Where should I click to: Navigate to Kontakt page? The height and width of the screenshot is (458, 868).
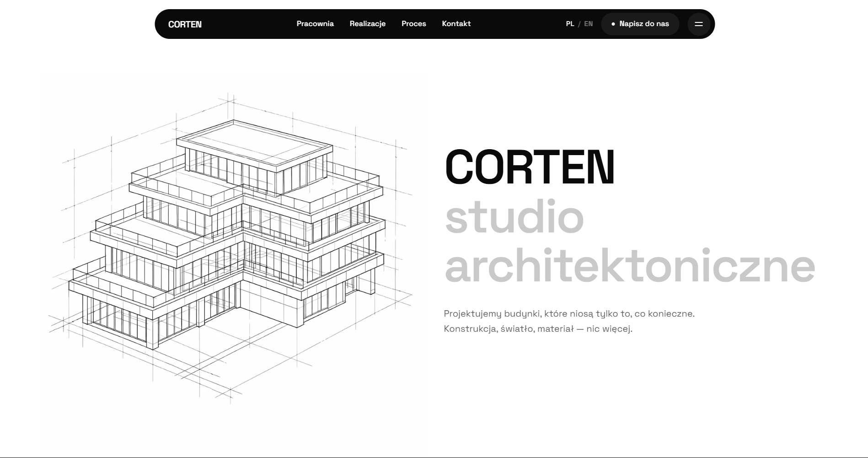[456, 24]
